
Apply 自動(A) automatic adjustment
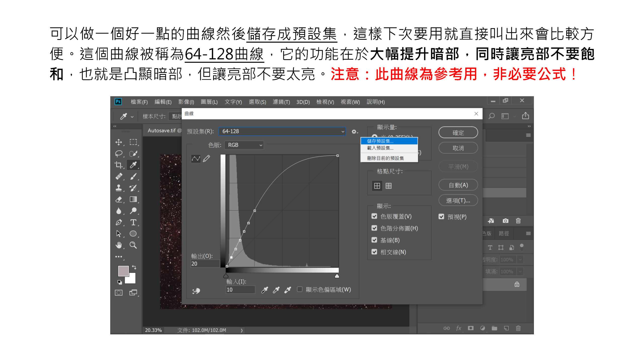pos(458,185)
